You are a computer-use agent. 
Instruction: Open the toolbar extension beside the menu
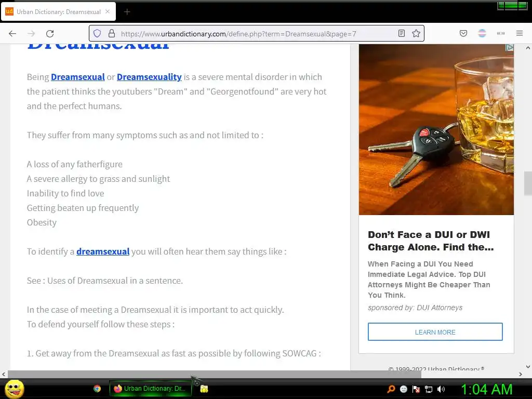pos(501,33)
